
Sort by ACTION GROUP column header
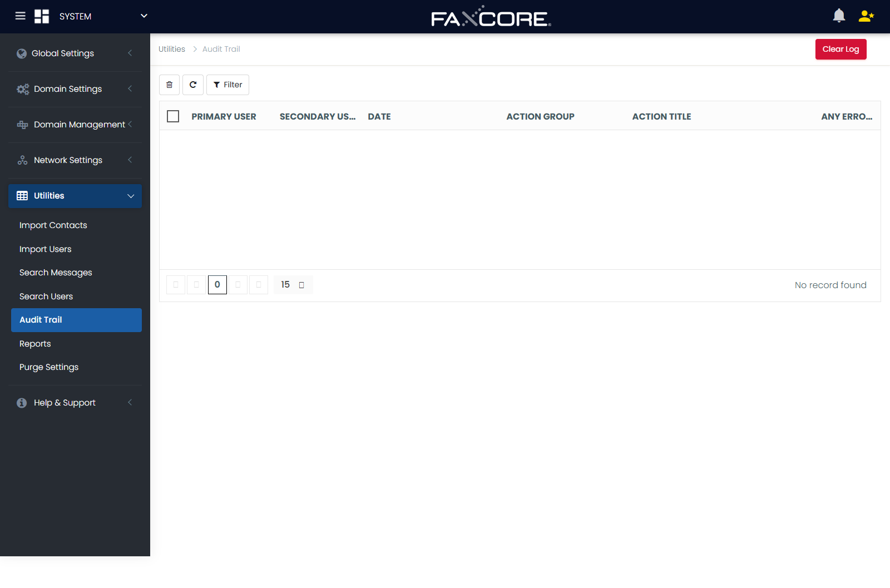coord(541,116)
